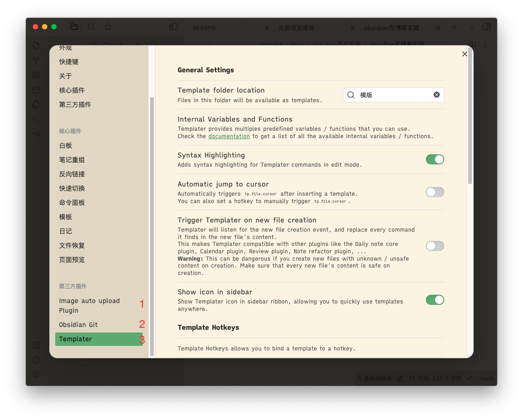Expand the tab list chevron dropdown
The width and height of the screenshot is (523, 420).
471,27
